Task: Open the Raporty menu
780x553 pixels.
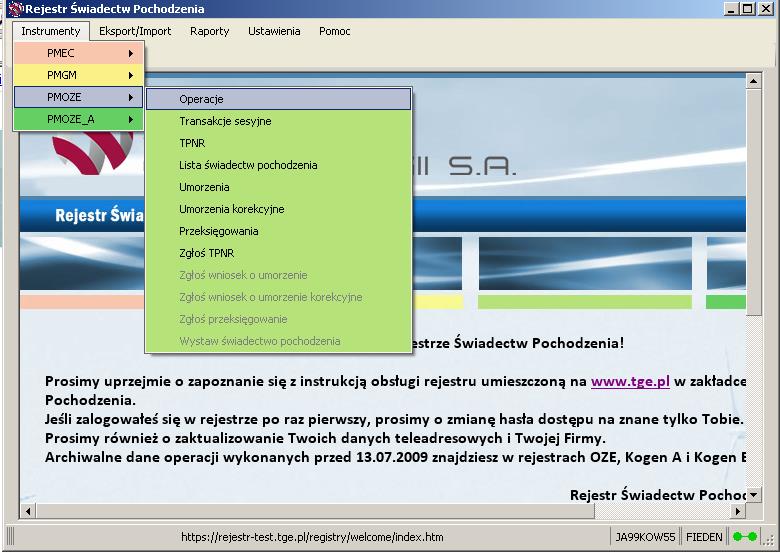Action: click(x=209, y=31)
